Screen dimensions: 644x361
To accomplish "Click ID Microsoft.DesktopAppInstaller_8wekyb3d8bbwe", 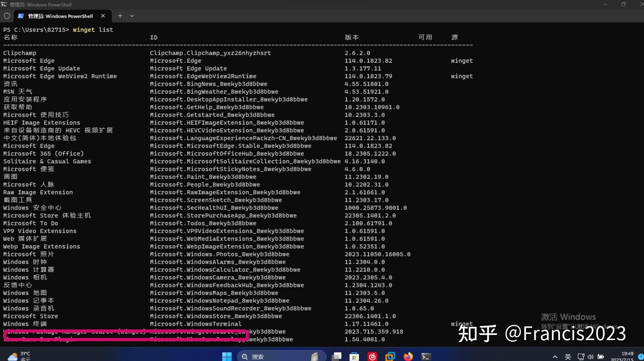I will [229, 99].
